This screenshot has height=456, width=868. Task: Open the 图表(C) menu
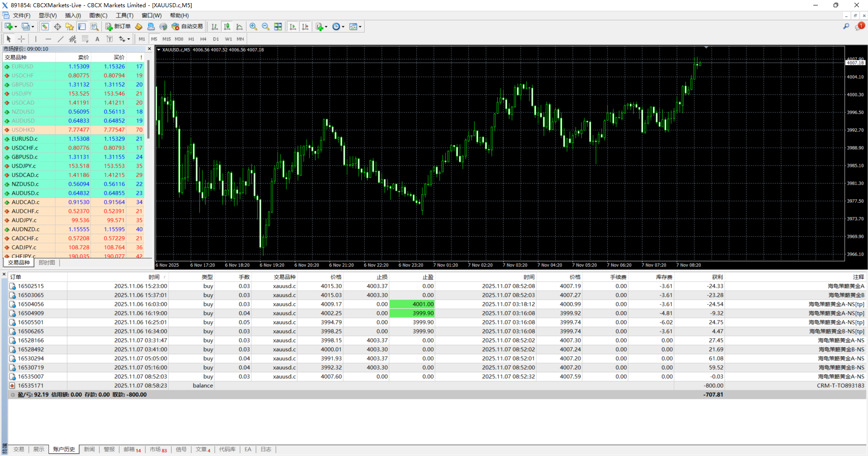coord(98,15)
